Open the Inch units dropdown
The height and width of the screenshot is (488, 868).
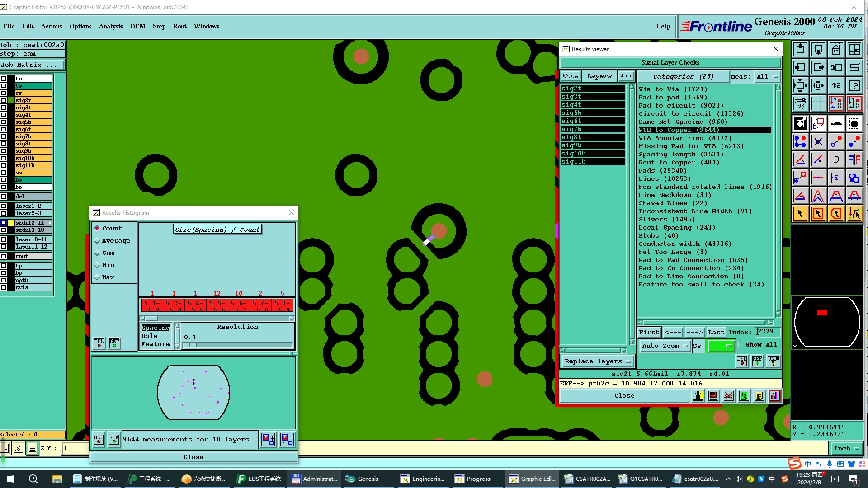[x=846, y=448]
